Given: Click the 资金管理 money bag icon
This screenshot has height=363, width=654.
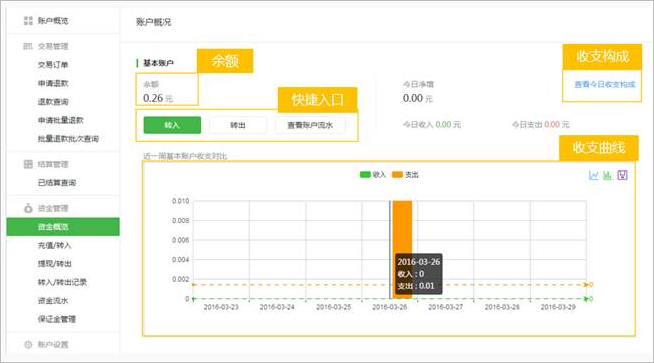Looking at the screenshot, I should coord(28,208).
